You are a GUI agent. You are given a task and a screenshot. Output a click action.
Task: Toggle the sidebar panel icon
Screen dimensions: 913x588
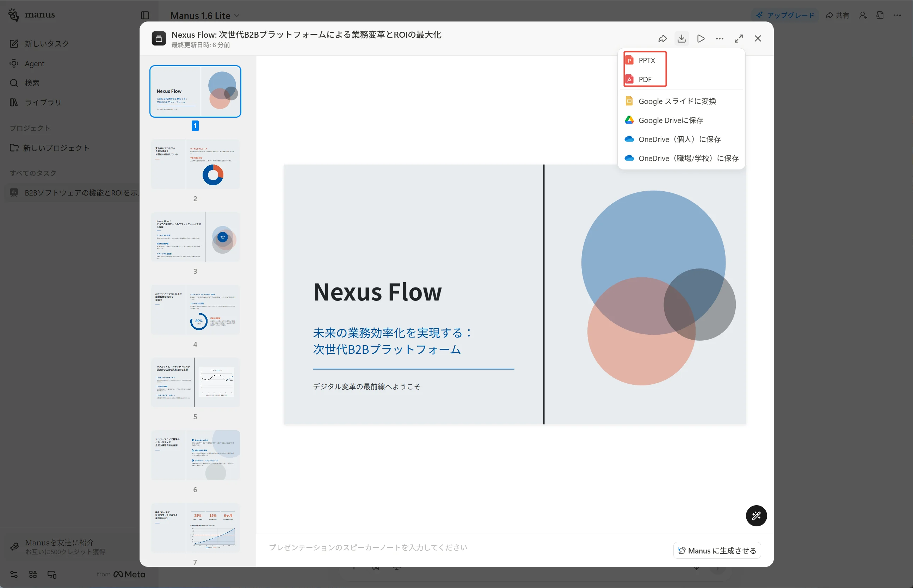click(145, 15)
